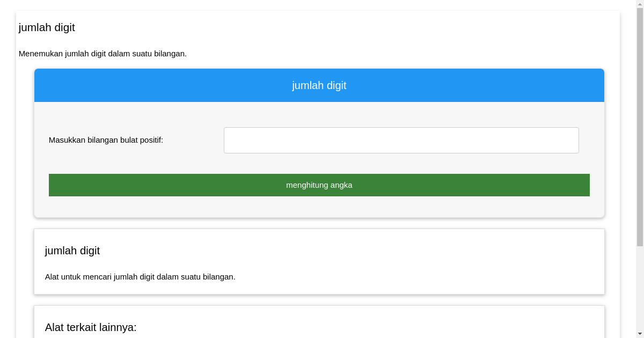Image resolution: width=644 pixels, height=338 pixels.
Task: Select the "jumlah digit" page title
Action: point(47,27)
